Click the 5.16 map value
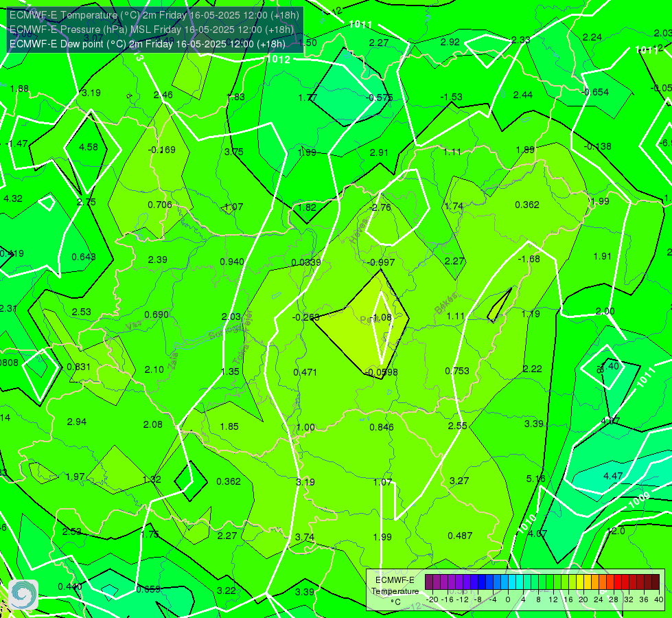The height and width of the screenshot is (618, 672). click(535, 479)
